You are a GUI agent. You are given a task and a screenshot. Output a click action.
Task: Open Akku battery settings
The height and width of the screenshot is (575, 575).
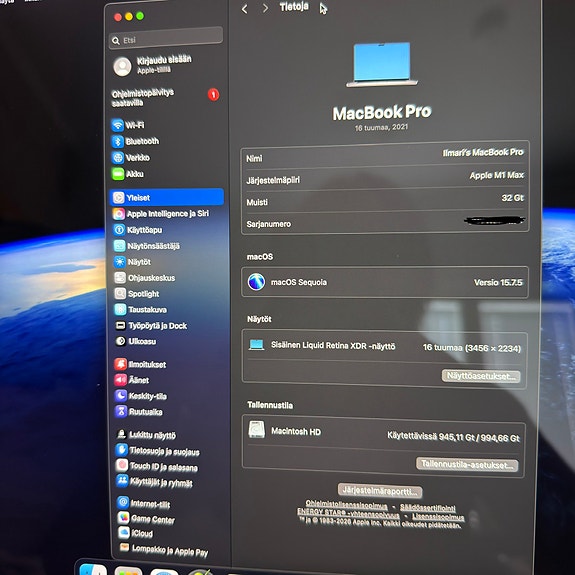coord(128,174)
